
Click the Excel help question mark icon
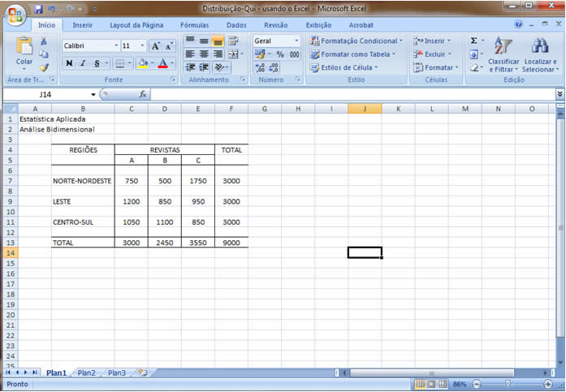519,25
